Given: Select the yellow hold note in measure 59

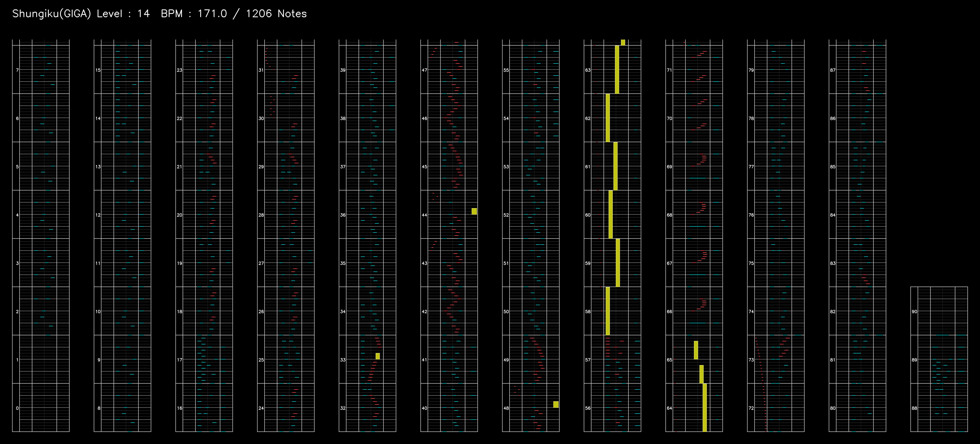Looking at the screenshot, I should (618, 263).
